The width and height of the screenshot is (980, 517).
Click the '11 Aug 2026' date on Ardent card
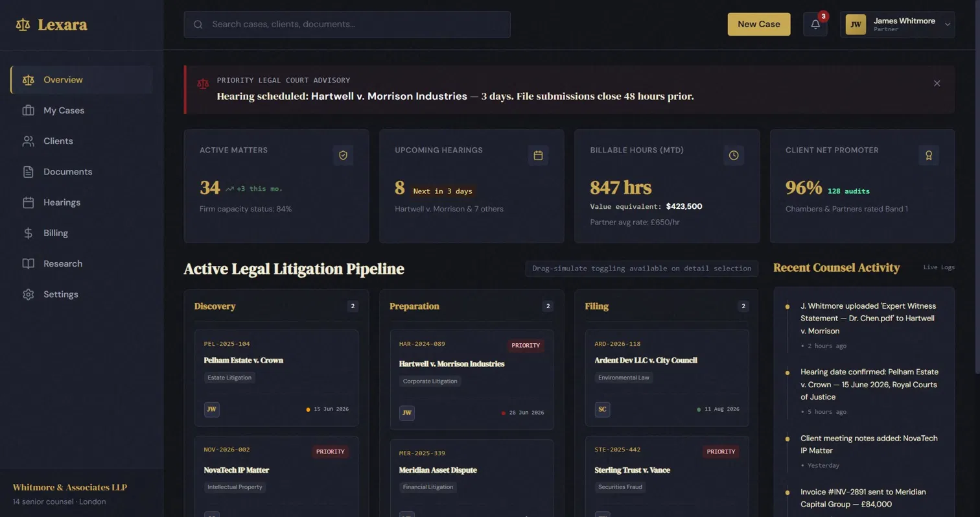point(722,409)
